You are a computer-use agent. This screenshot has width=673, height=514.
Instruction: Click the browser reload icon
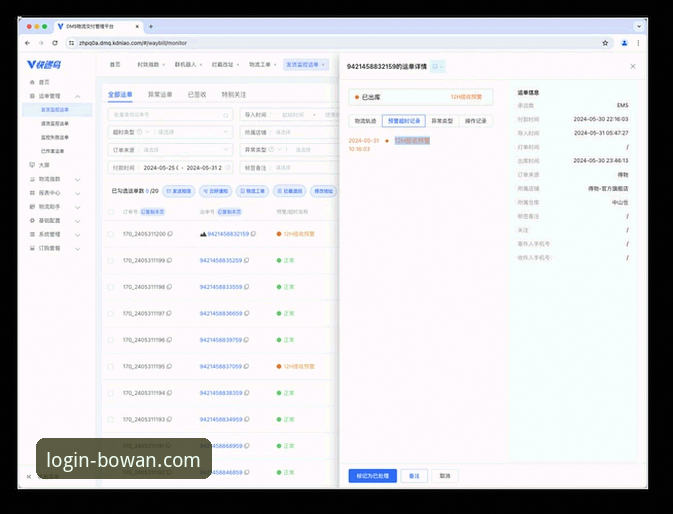pyautogui.click(x=54, y=43)
